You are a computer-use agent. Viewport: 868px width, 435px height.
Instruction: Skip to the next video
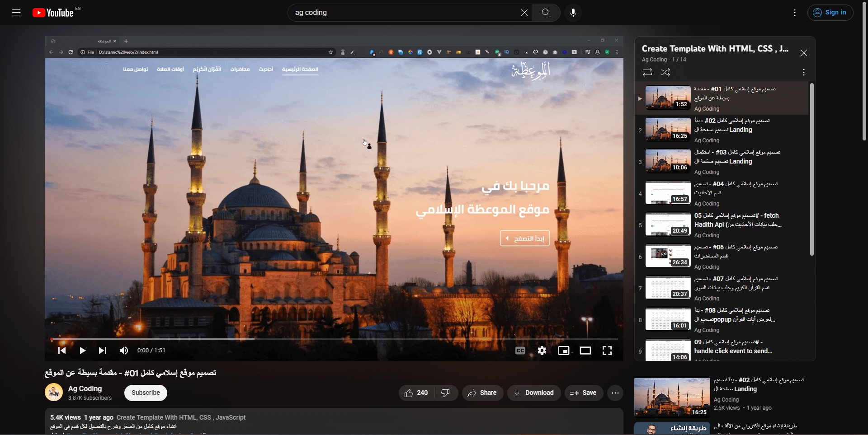pos(103,351)
